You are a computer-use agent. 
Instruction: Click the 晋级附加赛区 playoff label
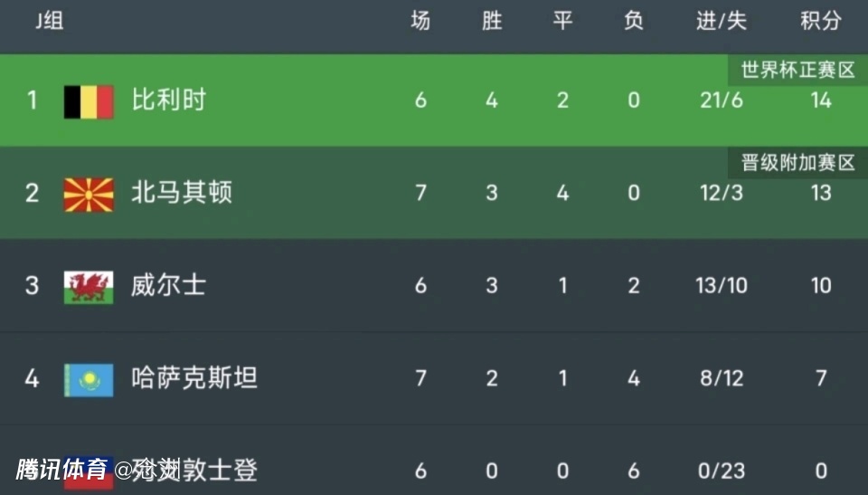click(797, 163)
